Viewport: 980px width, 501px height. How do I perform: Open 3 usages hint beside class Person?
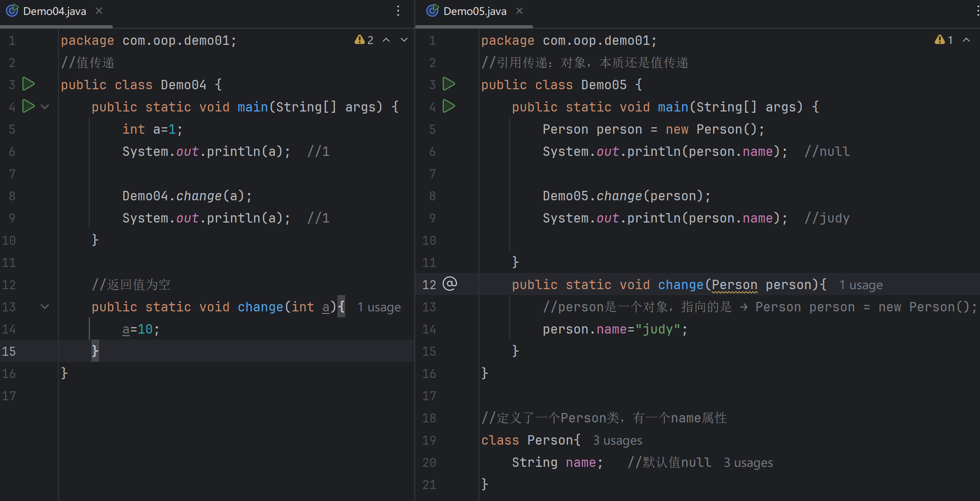pyautogui.click(x=617, y=440)
